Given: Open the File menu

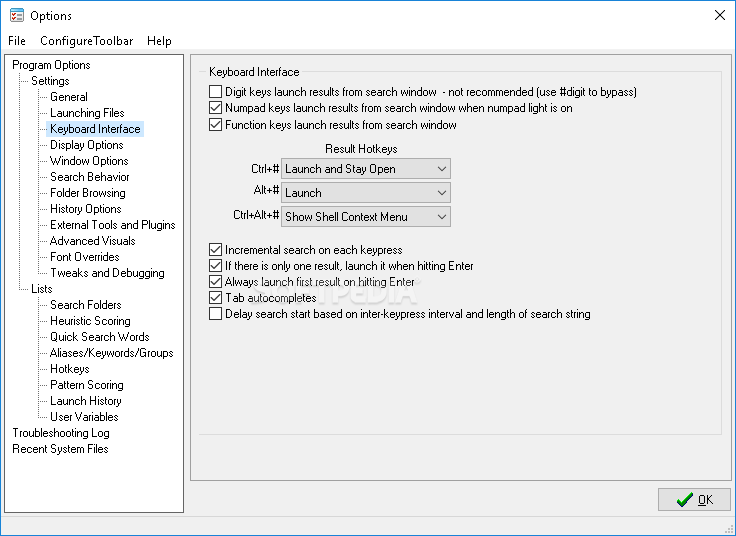Looking at the screenshot, I should click(x=17, y=41).
